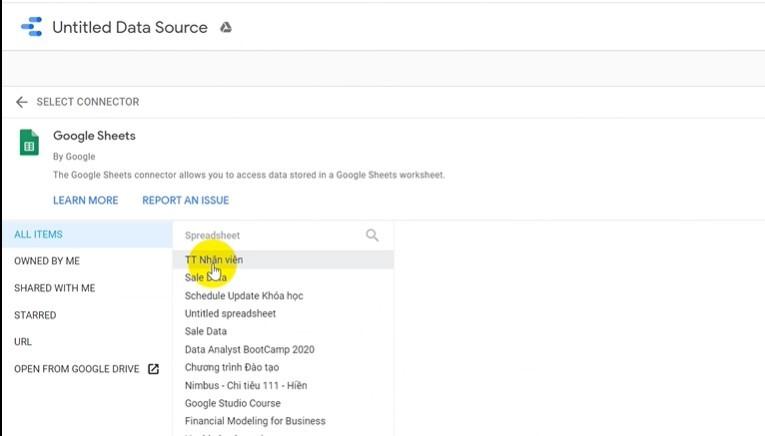
Task: Switch to the Owned by Me filter
Action: pyautogui.click(x=47, y=261)
